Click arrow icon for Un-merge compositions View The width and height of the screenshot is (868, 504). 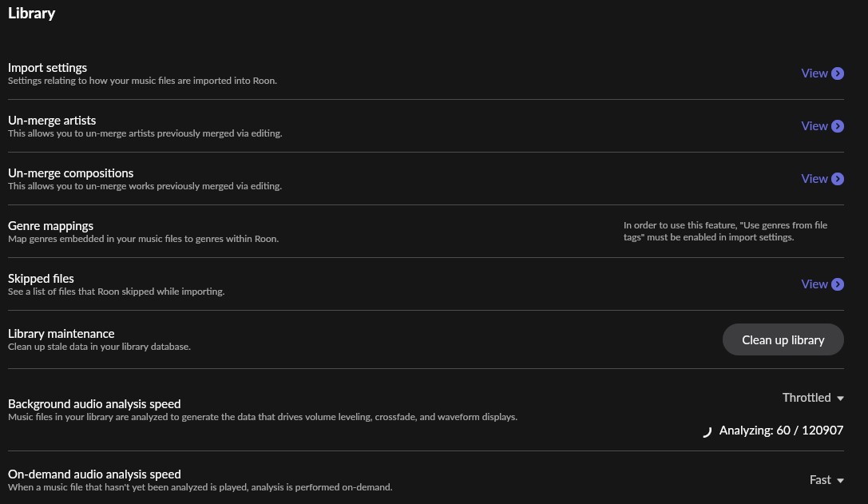click(838, 179)
